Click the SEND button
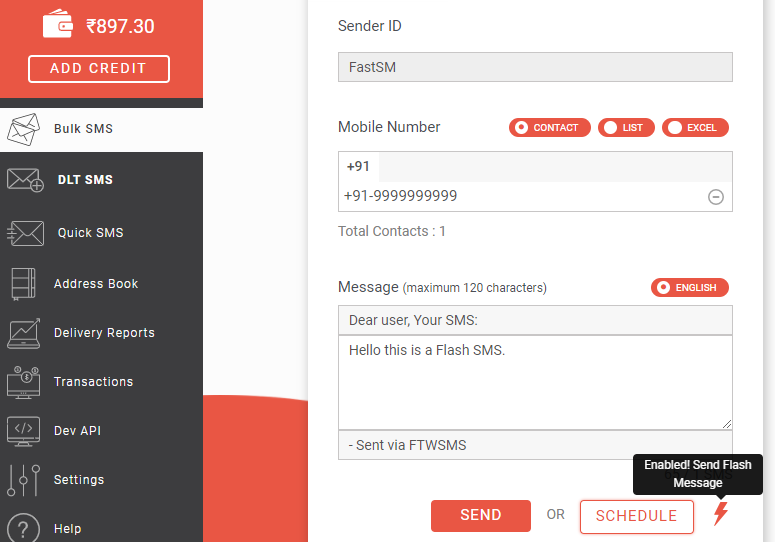 coord(481,515)
